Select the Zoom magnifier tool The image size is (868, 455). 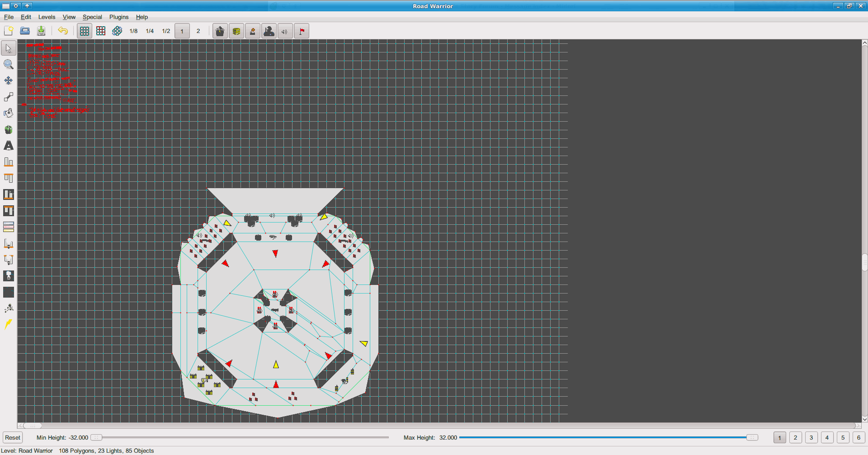(x=9, y=64)
